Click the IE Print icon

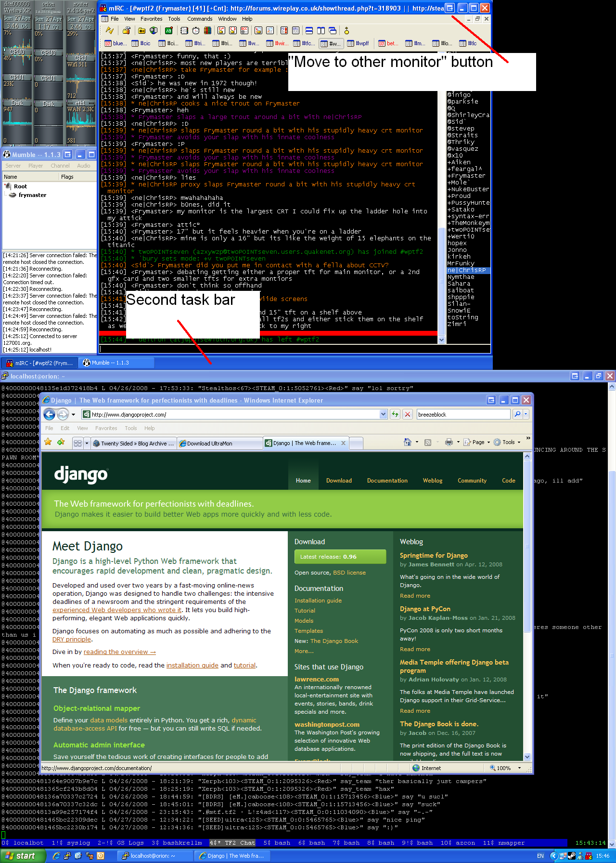449,442
